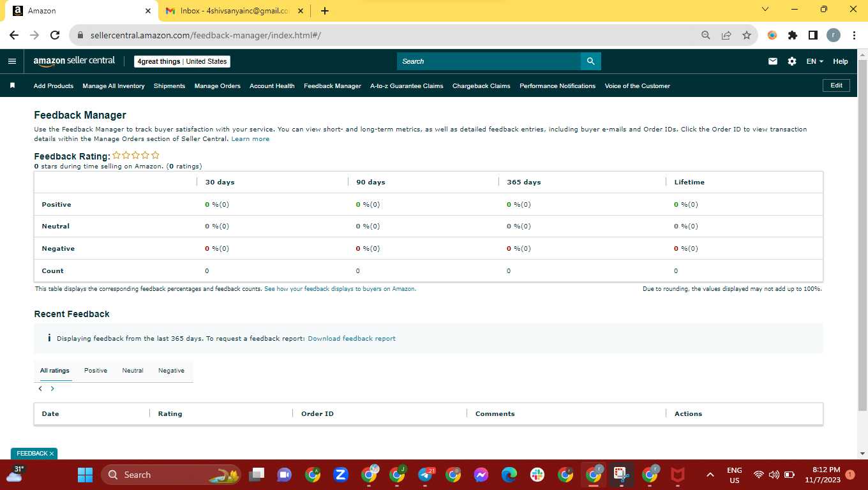Select the All ratings tab
Image resolution: width=868 pixels, height=490 pixels.
pyautogui.click(x=55, y=371)
